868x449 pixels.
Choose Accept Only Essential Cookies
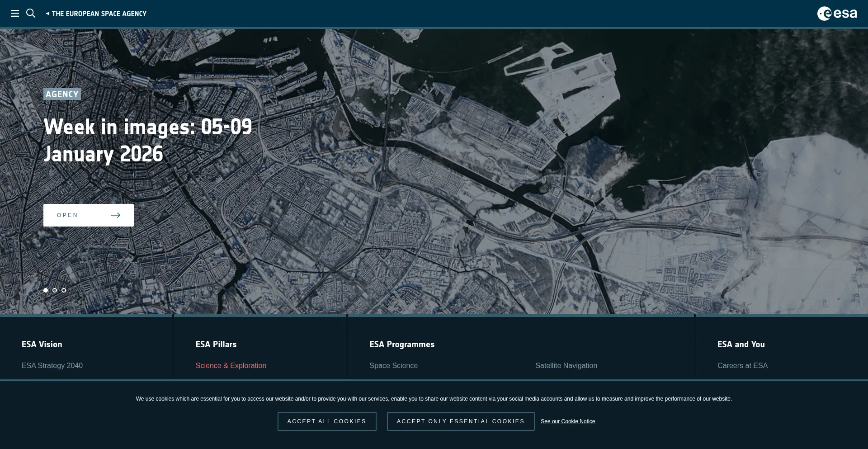460,421
